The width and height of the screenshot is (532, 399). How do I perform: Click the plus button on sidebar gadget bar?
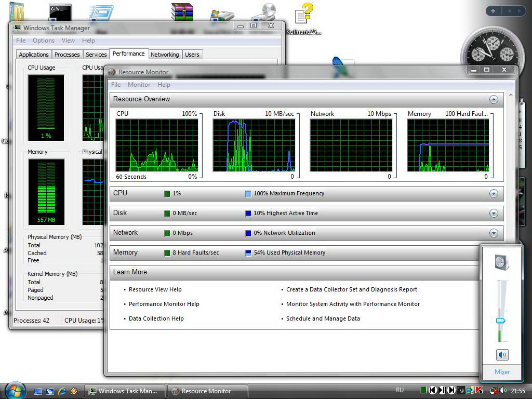pos(493,11)
